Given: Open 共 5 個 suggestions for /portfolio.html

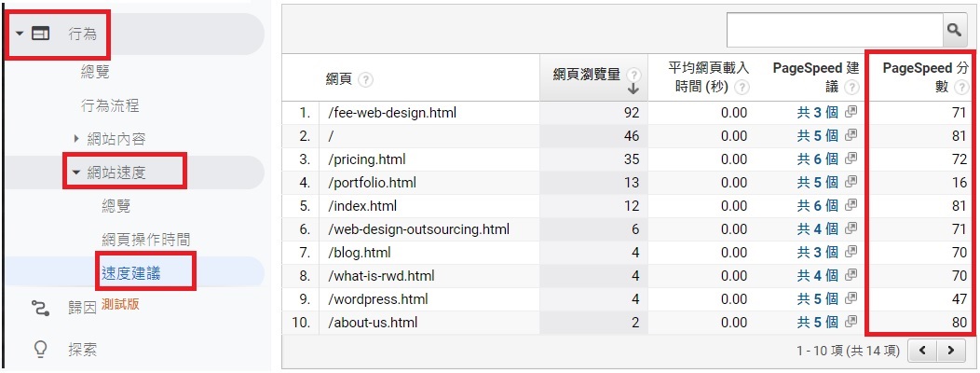Looking at the screenshot, I should pos(817,183).
